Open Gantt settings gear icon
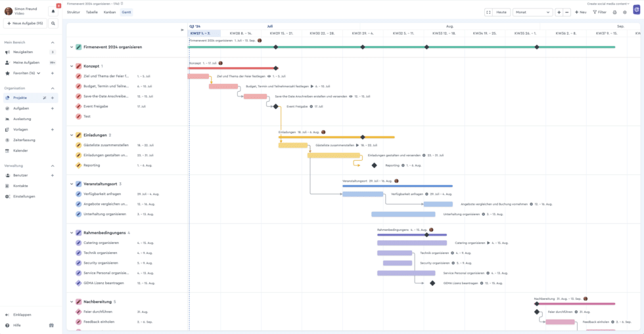This screenshot has height=334, width=644. [x=625, y=12]
